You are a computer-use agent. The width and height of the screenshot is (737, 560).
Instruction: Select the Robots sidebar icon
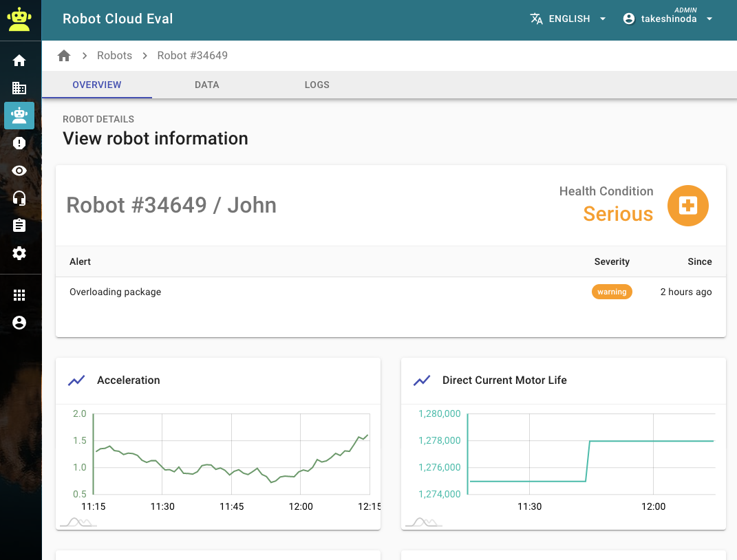click(x=19, y=116)
